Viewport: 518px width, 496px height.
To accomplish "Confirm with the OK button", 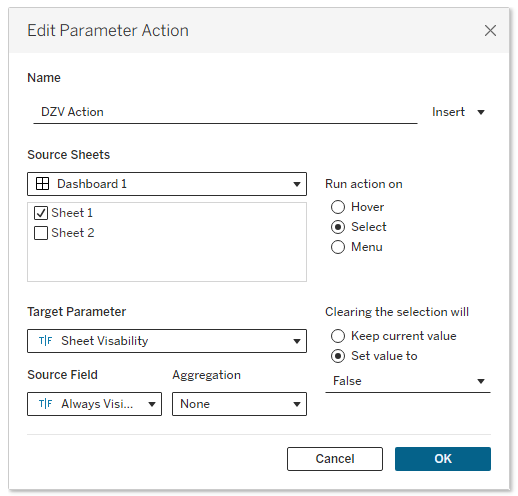I will [x=443, y=459].
